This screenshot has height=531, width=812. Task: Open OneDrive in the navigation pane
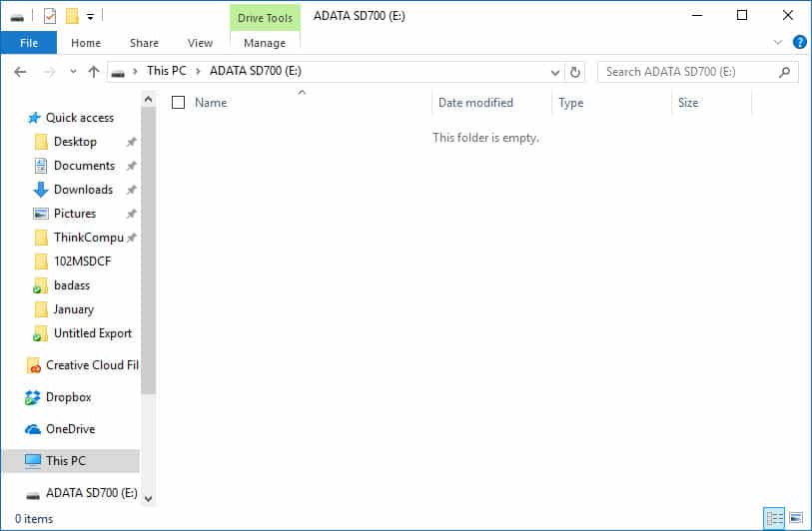[71, 429]
